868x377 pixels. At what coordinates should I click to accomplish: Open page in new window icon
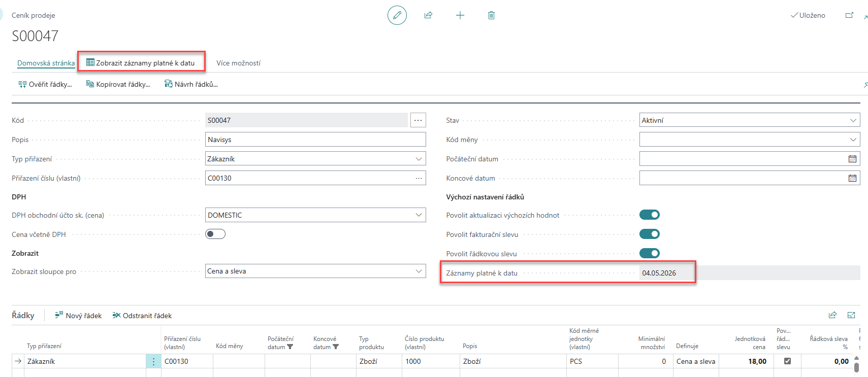click(849, 15)
